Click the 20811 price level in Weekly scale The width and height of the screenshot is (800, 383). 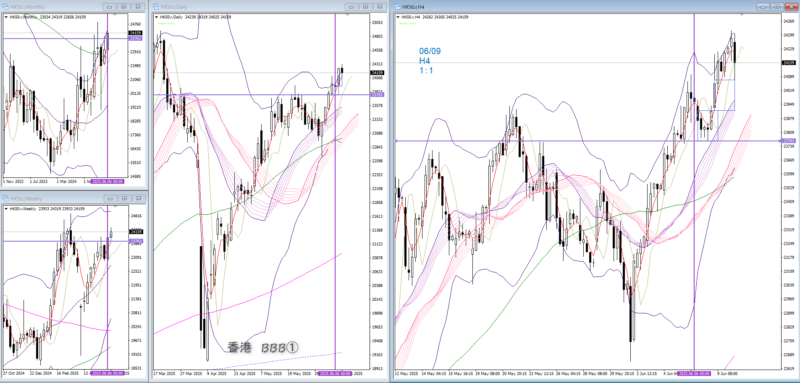pyautogui.click(x=136, y=313)
